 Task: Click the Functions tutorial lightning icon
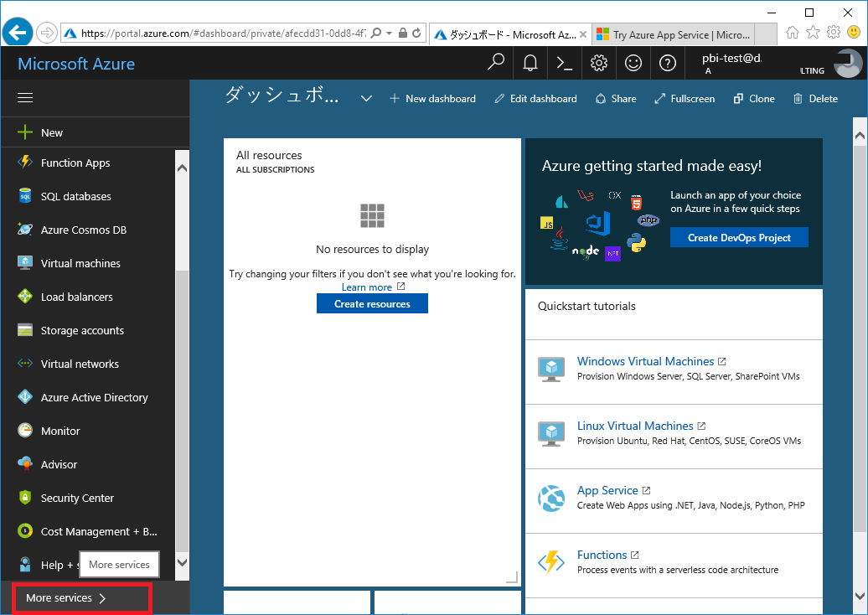pos(551,562)
